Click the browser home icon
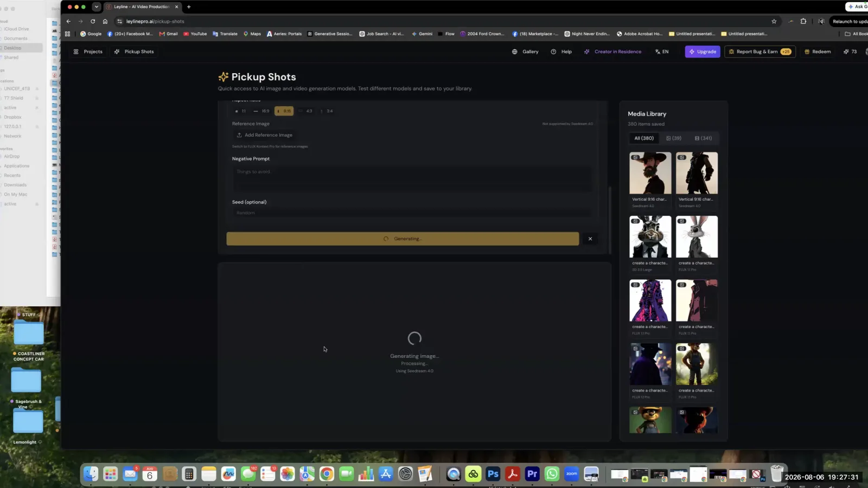868x488 pixels. click(105, 21)
